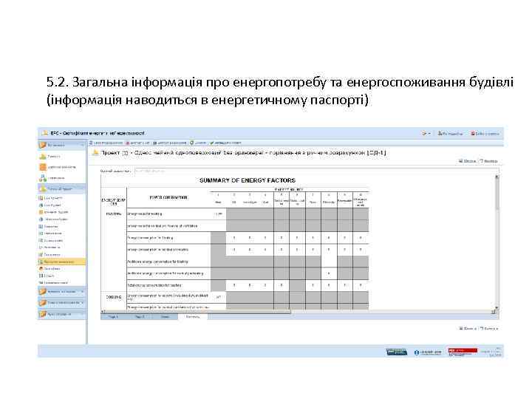Click the third toolbar item with grid icon
The width and height of the screenshot is (532, 399).
coord(170,143)
